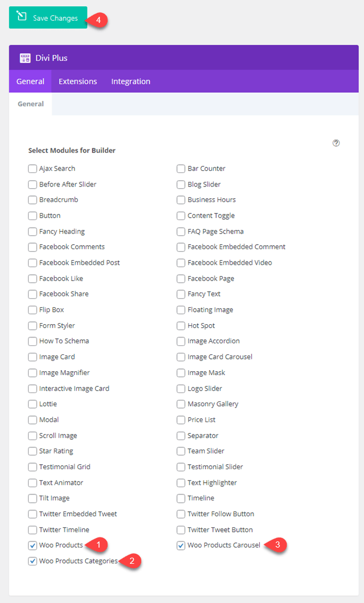Screen dimensions: 364x603
Task: Enable the Before After Slider module
Action: (x=32, y=184)
